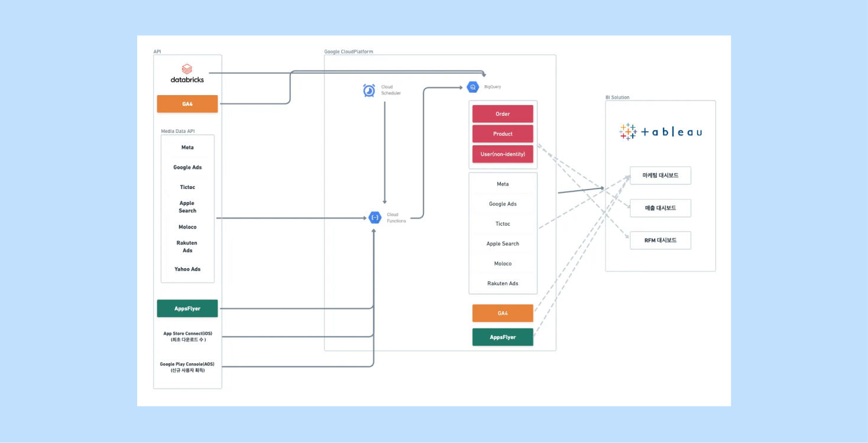Click the red Order box

pos(503,114)
